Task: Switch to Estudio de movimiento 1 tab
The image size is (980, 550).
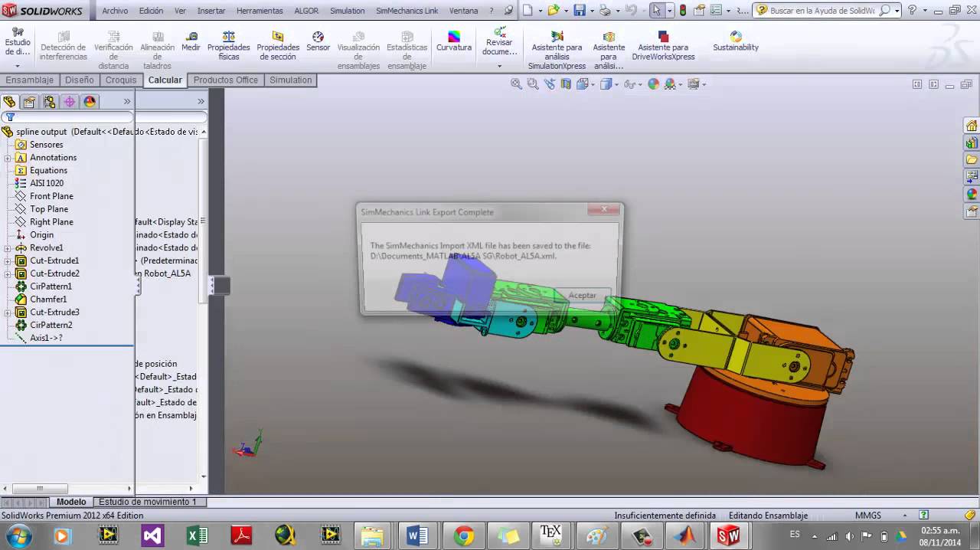Action: pyautogui.click(x=148, y=502)
